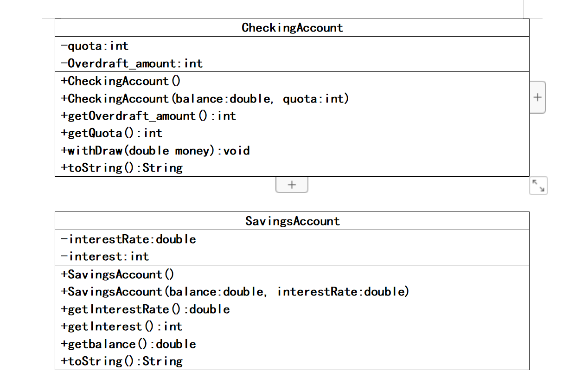
Task: Click the SavingsAccount two-argument constructor row
Action: [x=234, y=291]
